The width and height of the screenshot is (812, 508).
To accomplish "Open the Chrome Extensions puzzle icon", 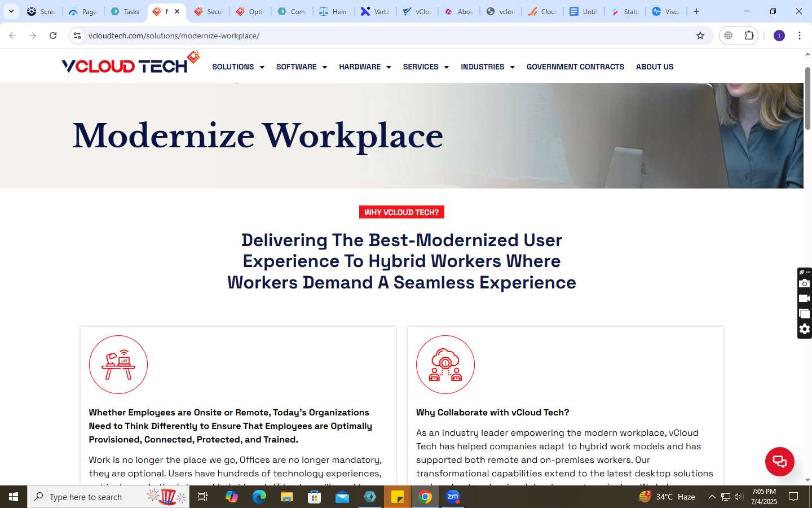I will point(749,36).
